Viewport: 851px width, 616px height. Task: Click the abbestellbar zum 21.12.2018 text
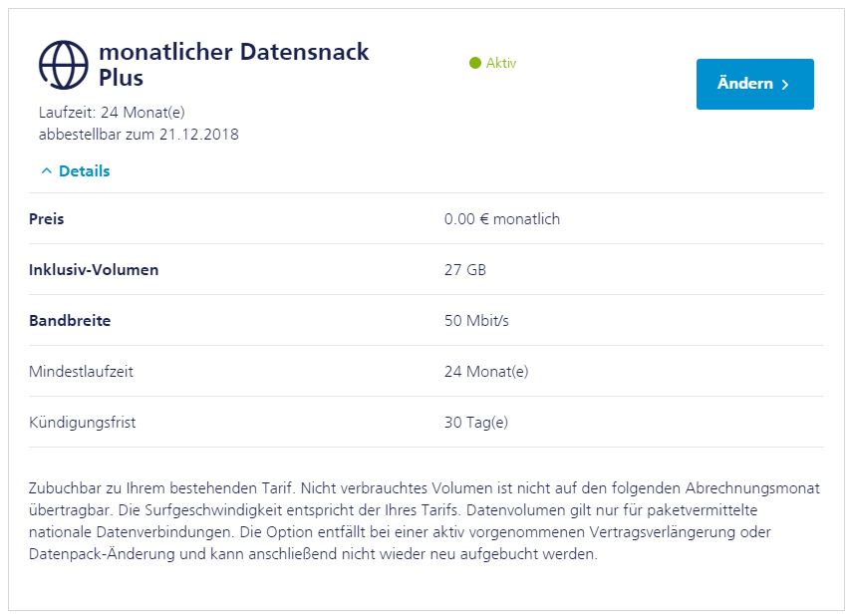tap(139, 134)
